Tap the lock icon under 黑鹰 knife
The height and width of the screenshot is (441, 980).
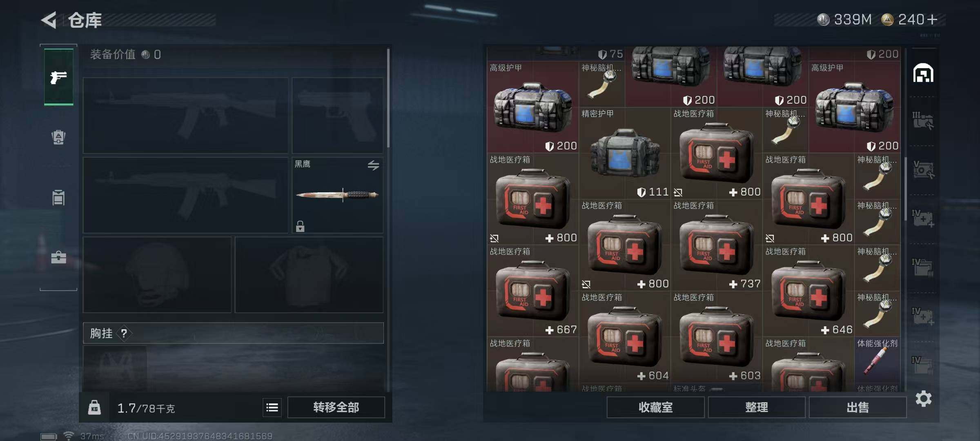(300, 226)
